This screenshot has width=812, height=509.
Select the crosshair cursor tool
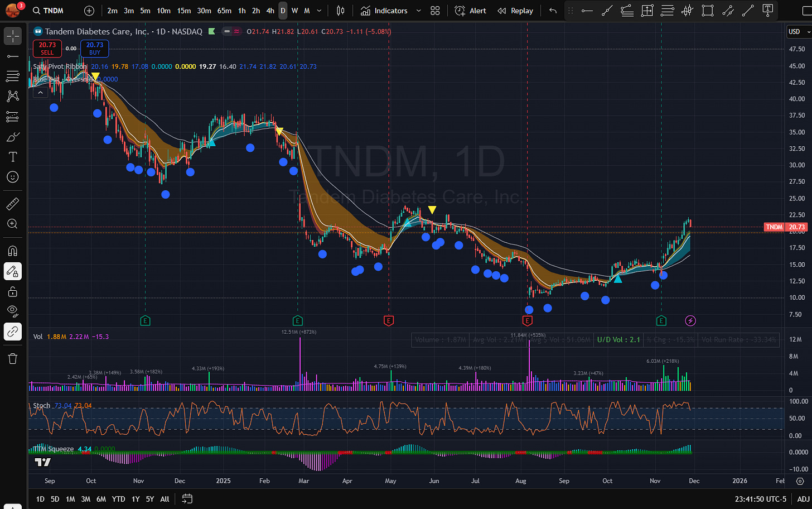point(12,36)
